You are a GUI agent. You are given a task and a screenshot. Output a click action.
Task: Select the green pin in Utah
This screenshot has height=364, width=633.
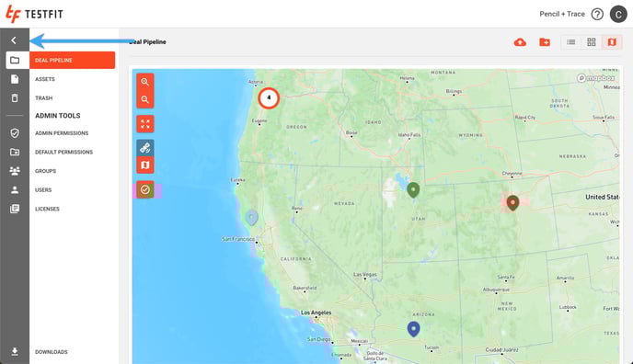click(413, 189)
